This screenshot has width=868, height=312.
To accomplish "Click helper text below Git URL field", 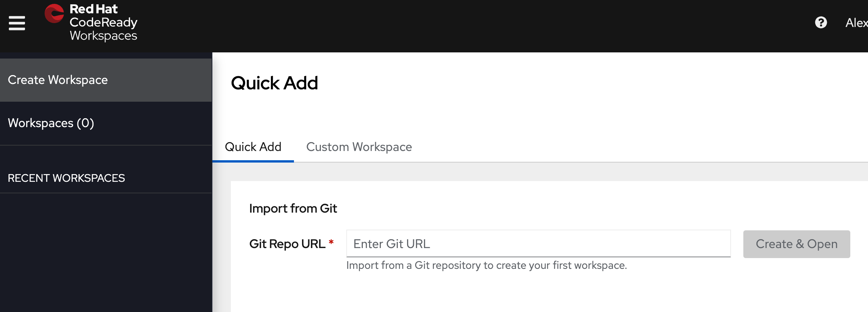I will [x=487, y=265].
